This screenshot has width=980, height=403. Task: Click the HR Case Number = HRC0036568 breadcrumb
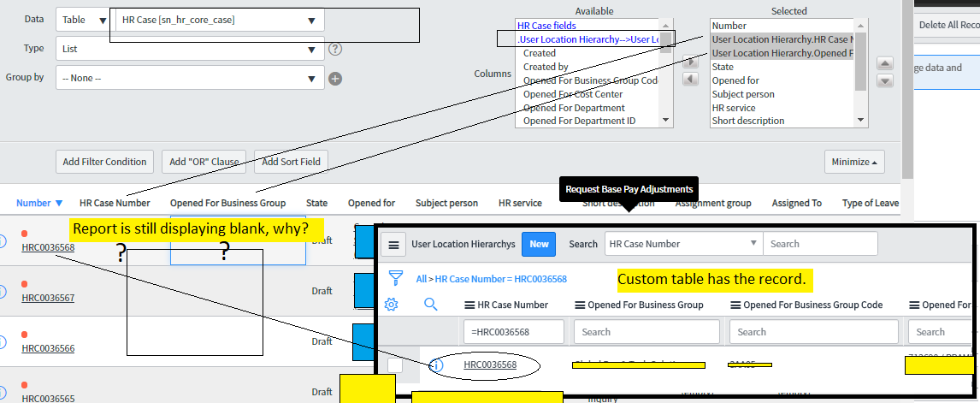[500, 279]
